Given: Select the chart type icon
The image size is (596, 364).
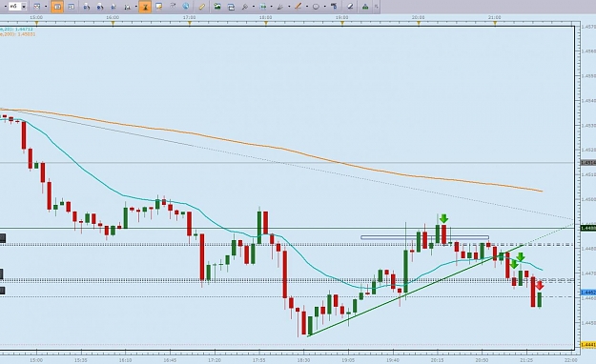Looking at the screenshot, I should coord(37,7).
